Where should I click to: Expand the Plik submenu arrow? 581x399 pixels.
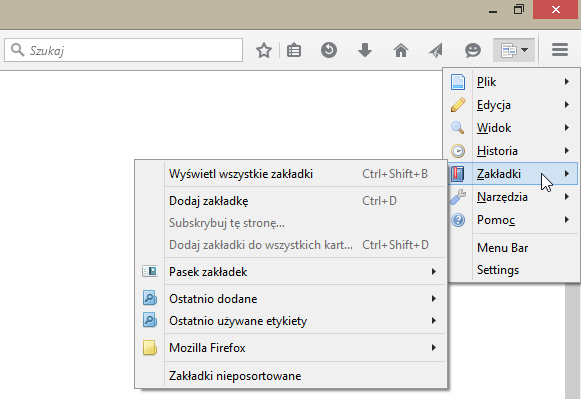click(x=567, y=82)
